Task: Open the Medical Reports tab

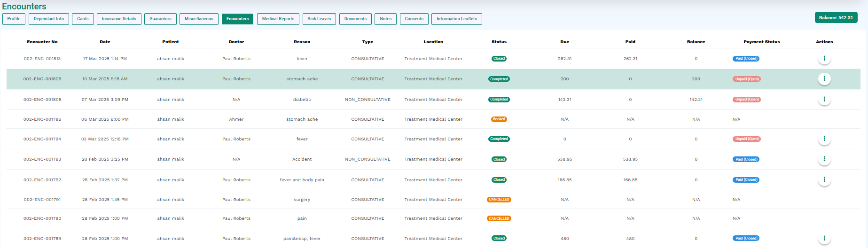Action: (278, 19)
